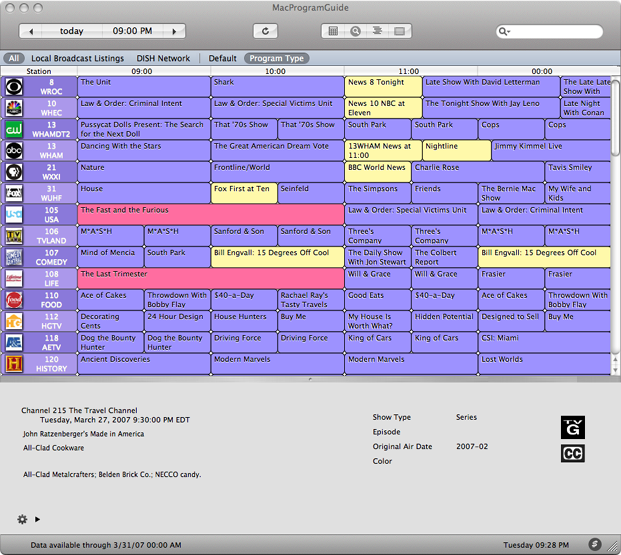621x555 pixels.
Task: Select Good Eats on FOOD
Action: coord(378,300)
